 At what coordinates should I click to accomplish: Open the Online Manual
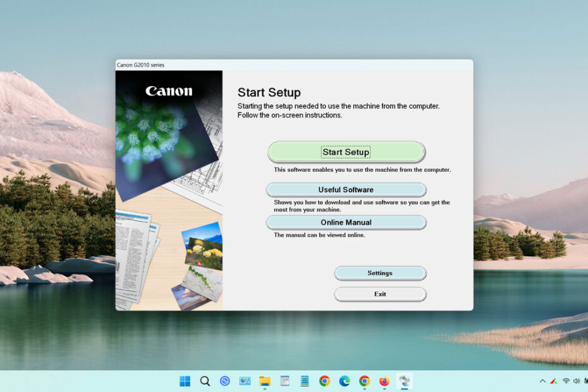(346, 223)
